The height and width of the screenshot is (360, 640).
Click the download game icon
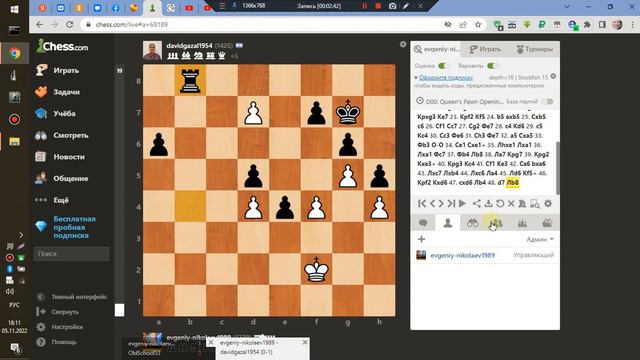pyautogui.click(x=488, y=203)
